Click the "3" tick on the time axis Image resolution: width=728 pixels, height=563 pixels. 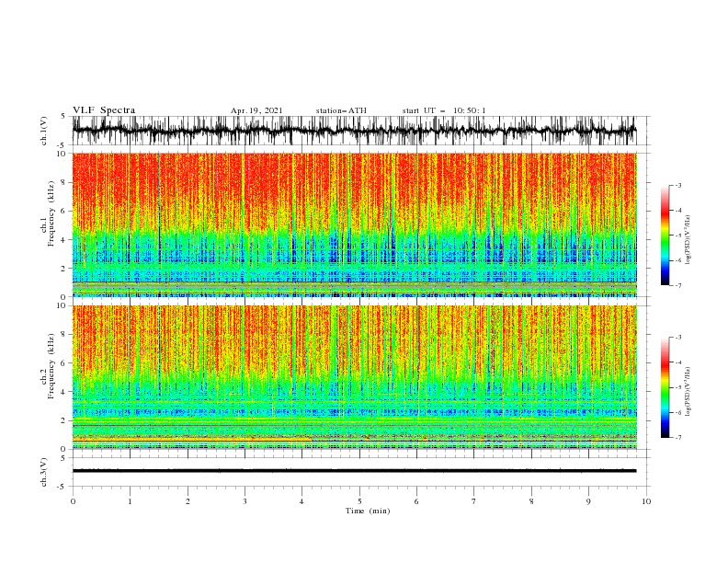click(245, 501)
